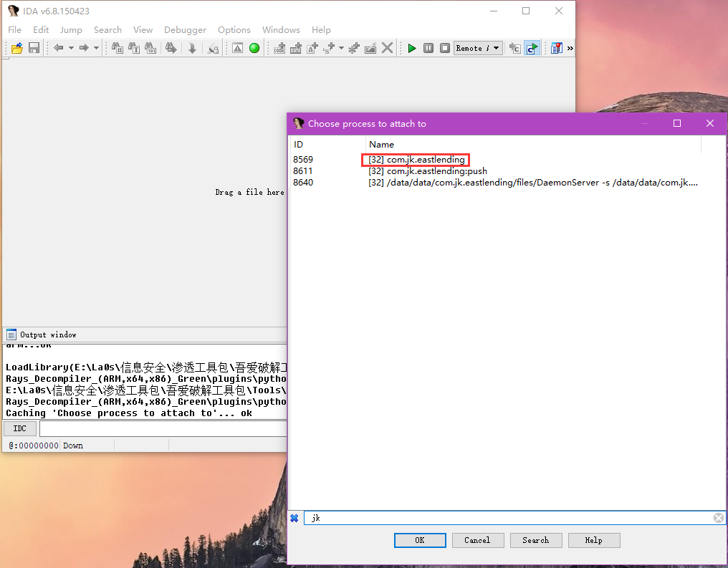Click the window list toolbar icon

click(556, 48)
